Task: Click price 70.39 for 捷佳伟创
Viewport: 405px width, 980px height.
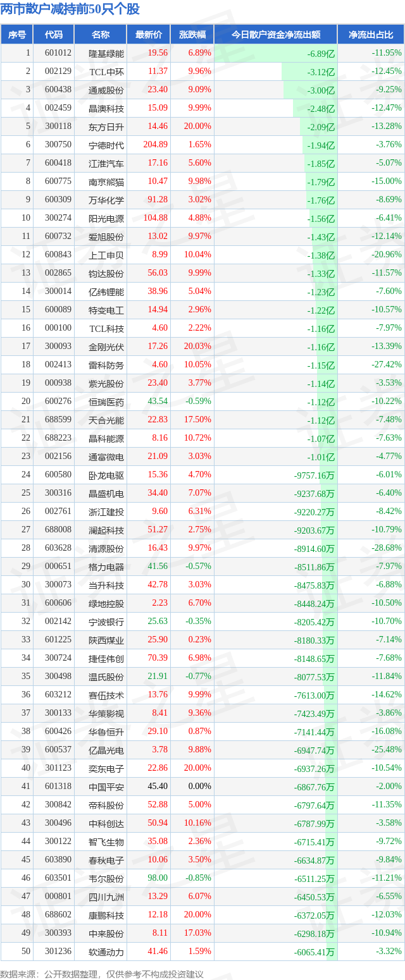Action: tap(158, 658)
